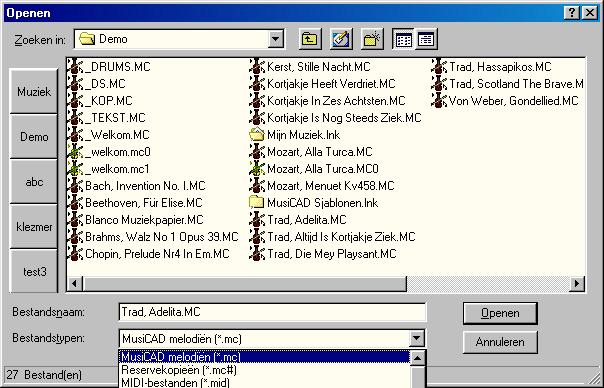Choose Reservekopieën (*.mc#) file type
Screen dimensions: 604x388
click(264, 370)
